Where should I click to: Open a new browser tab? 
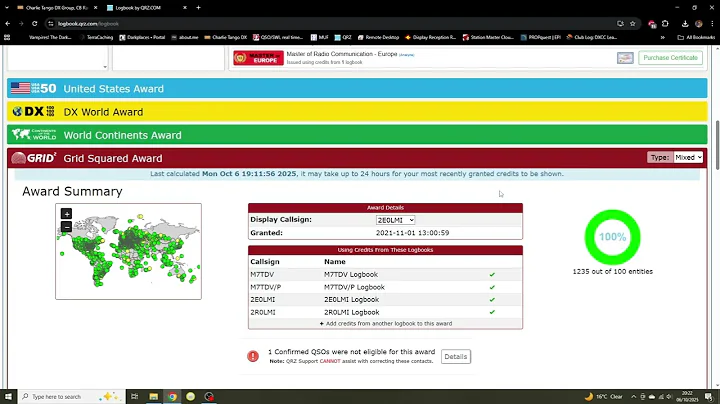click(198, 7)
